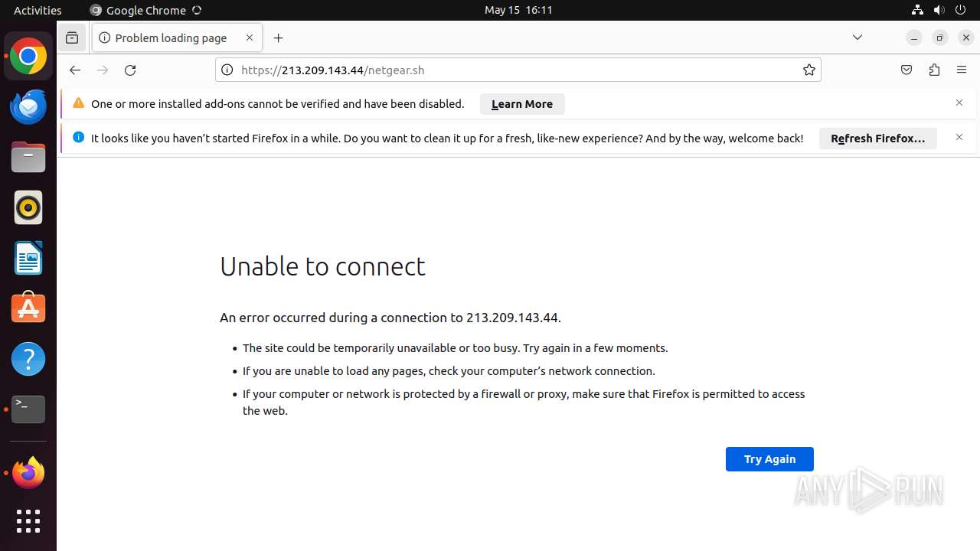Open LibreOffice Writer from the dock
This screenshot has width=980, height=551.
coord(28,258)
